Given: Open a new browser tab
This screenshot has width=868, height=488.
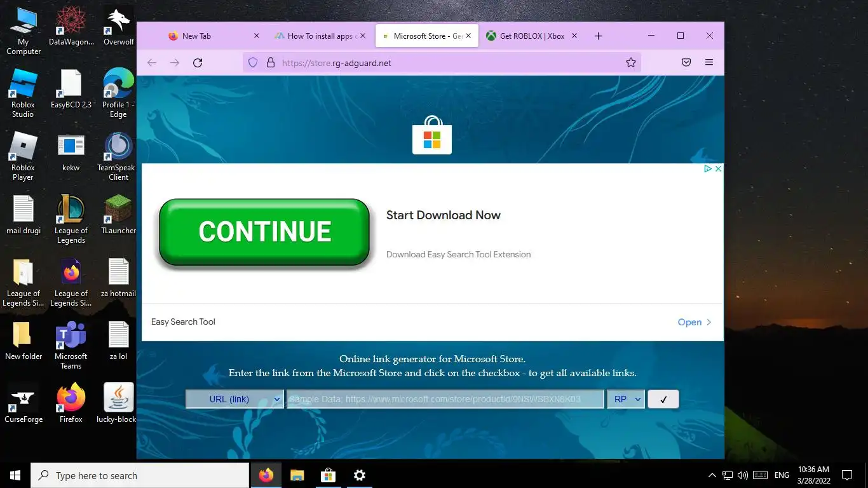Looking at the screenshot, I should coord(598,36).
